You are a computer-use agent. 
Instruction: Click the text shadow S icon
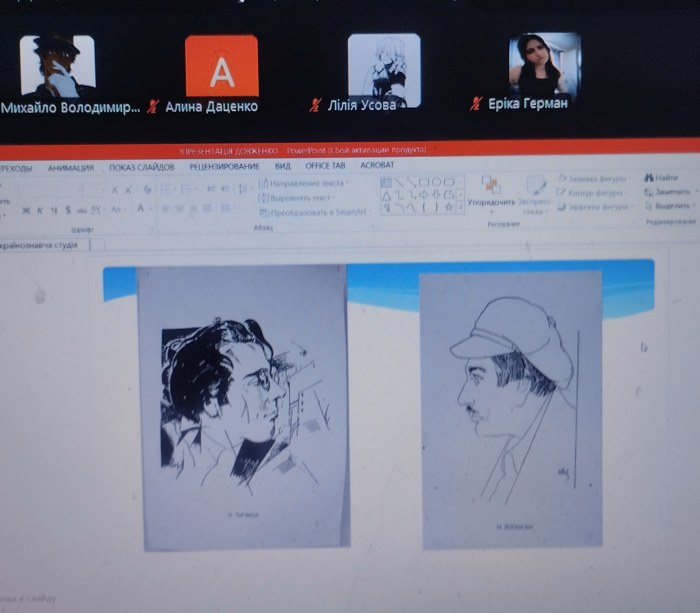pos(68,210)
